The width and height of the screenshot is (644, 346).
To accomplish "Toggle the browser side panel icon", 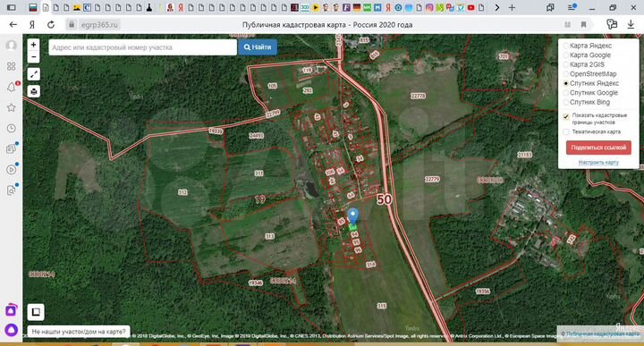I will (x=12, y=7).
